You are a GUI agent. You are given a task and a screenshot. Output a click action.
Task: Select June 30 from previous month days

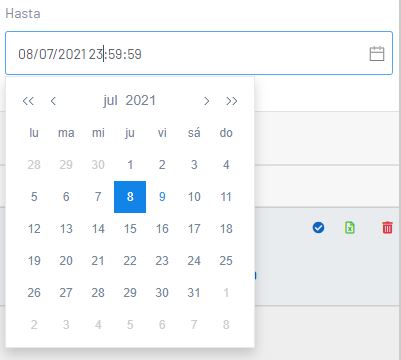(x=98, y=165)
